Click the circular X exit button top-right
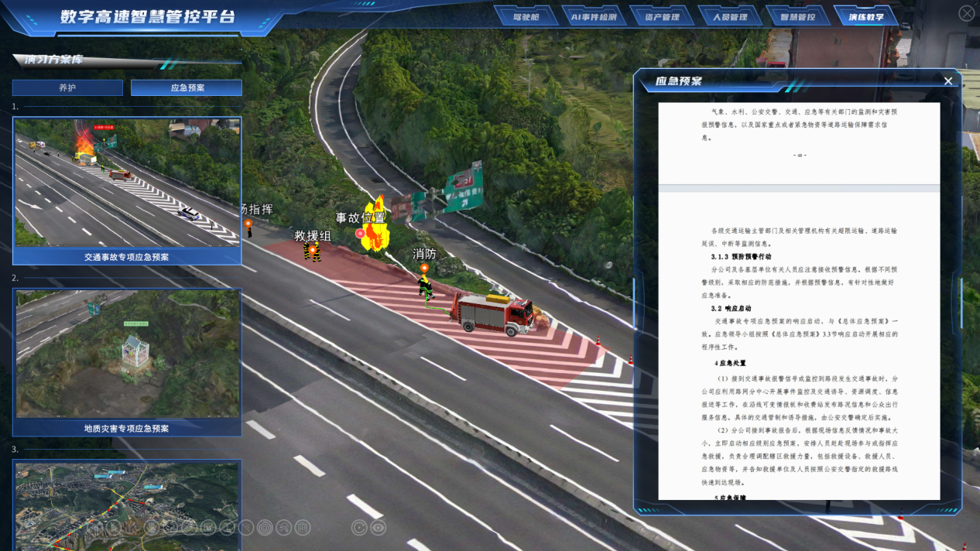Screen dimensions: 980x551 tap(967, 13)
